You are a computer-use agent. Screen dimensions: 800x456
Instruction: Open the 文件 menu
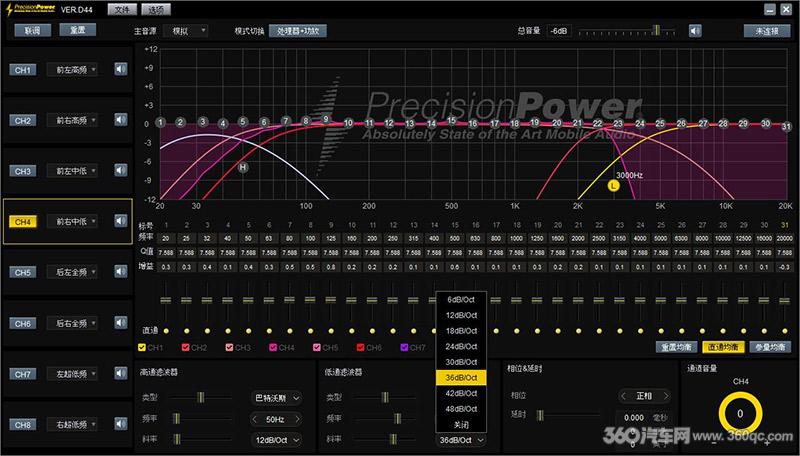122,9
